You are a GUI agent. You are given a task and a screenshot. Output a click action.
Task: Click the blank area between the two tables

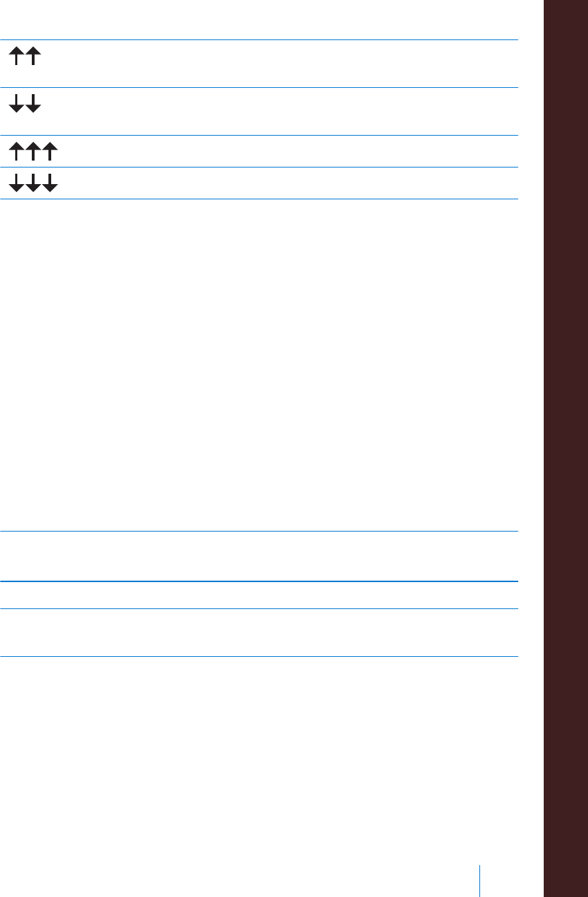point(259,365)
